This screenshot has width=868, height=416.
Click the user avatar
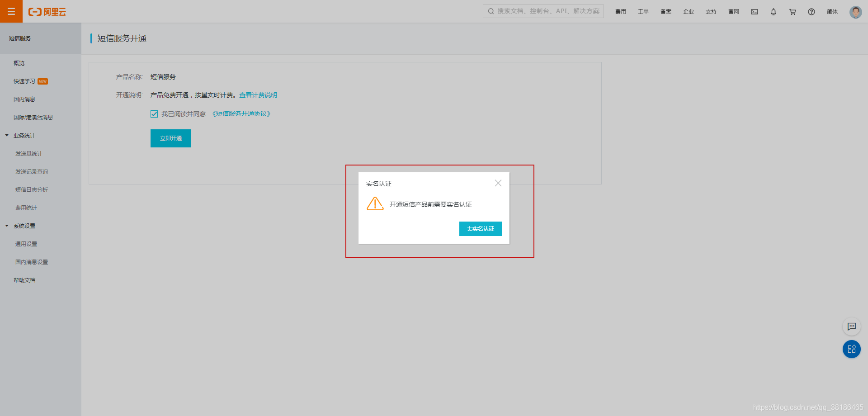tap(855, 12)
